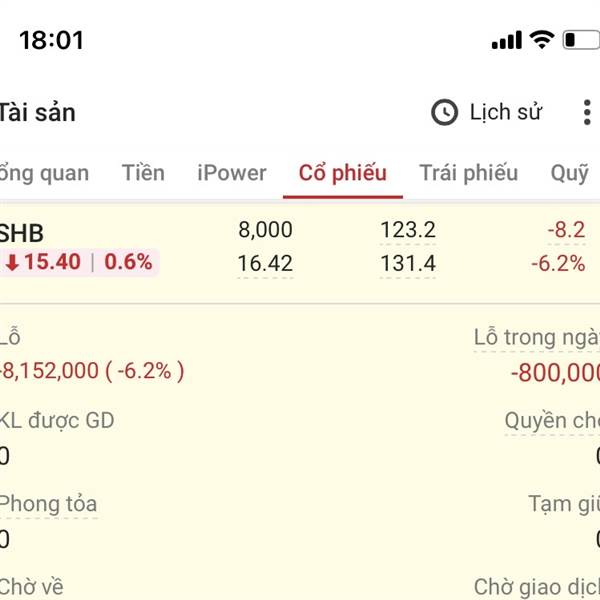This screenshot has width=600, height=600.
Task: Select the Cổ phiếu tab
Action: tap(342, 173)
